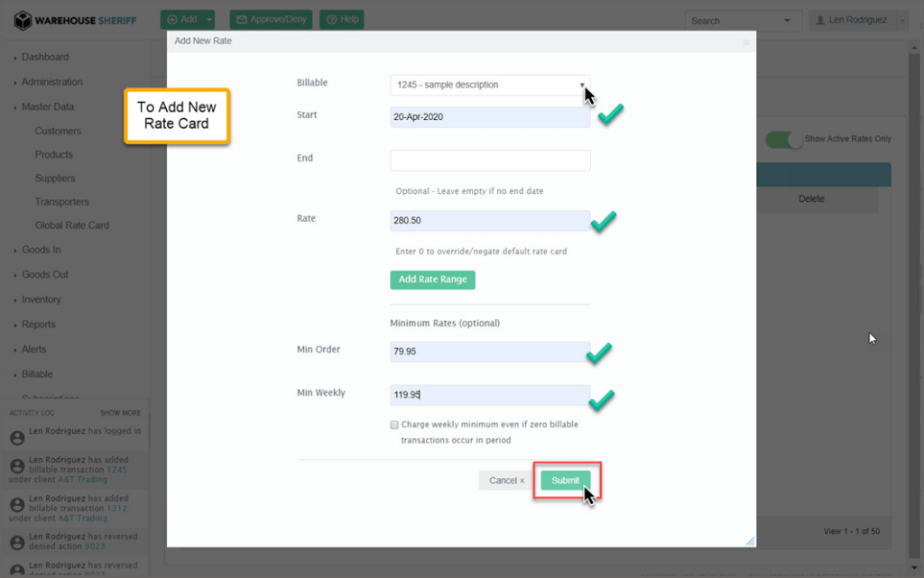Click the first activity log user avatar
This screenshot has height=578, width=924.
(x=16, y=437)
